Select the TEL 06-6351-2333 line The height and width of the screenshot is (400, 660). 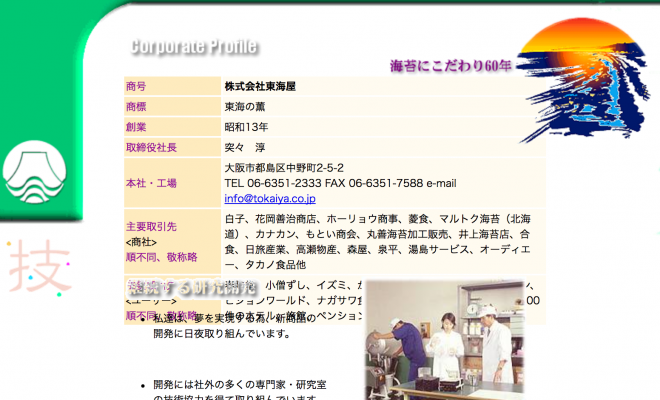[340, 183]
